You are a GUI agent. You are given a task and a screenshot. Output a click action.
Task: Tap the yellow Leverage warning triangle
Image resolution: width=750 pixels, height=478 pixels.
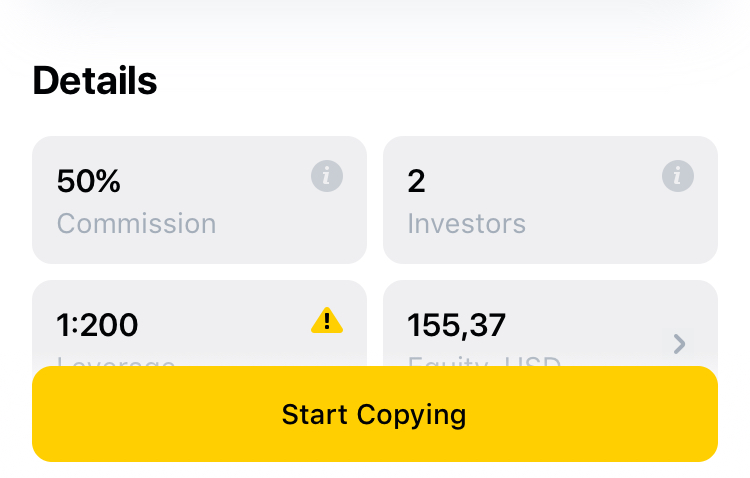coord(327,321)
